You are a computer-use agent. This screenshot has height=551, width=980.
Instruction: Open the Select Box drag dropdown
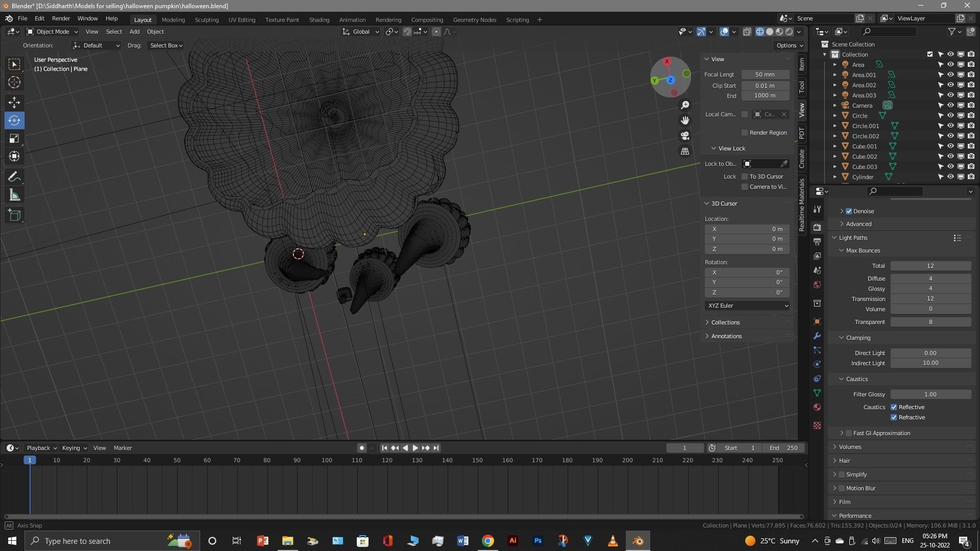[x=166, y=45]
